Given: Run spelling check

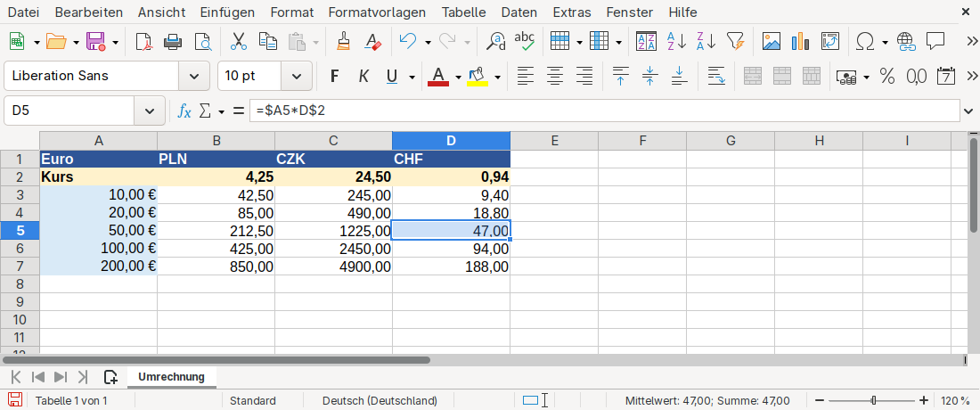Looking at the screenshot, I should pyautogui.click(x=525, y=42).
